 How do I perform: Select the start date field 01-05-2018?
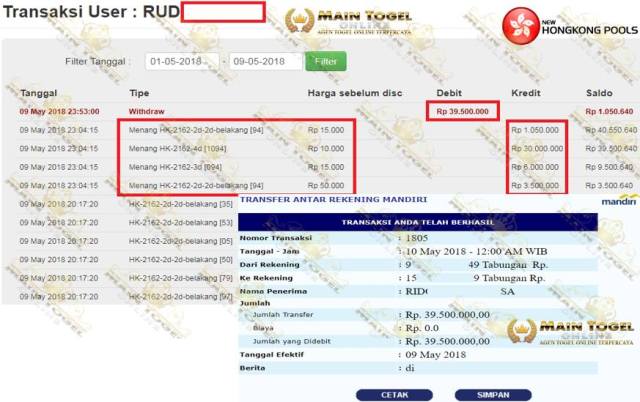(182, 61)
